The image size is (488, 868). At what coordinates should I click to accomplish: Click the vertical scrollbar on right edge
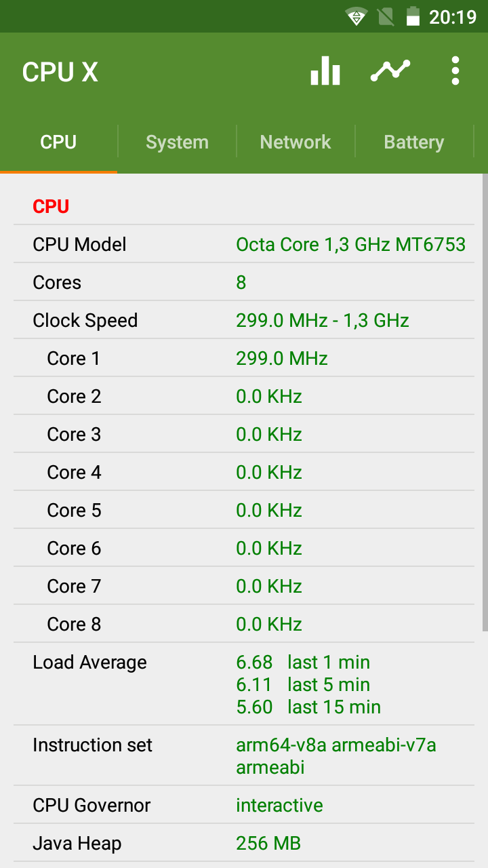click(484, 407)
